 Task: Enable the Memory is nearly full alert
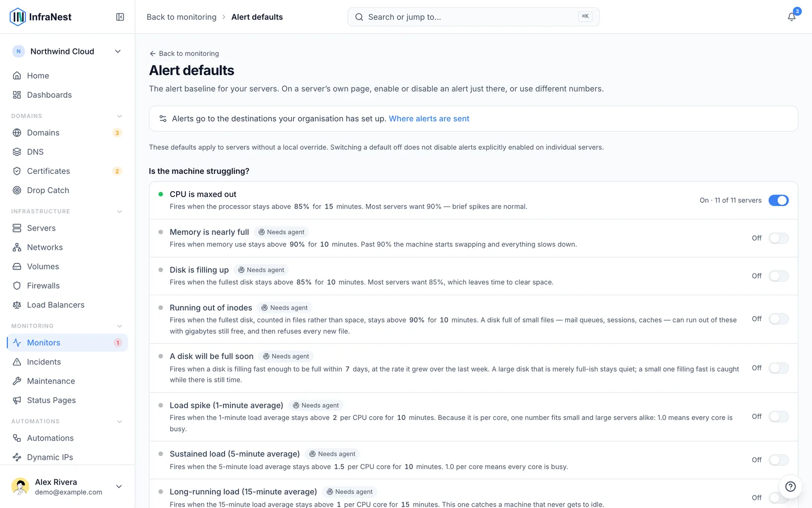[x=778, y=238]
